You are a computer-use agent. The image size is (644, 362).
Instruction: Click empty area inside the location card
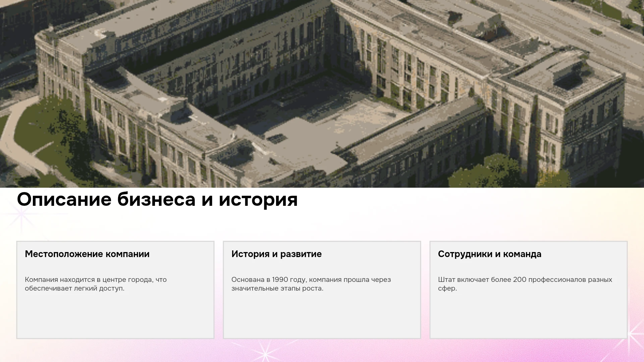(115, 315)
